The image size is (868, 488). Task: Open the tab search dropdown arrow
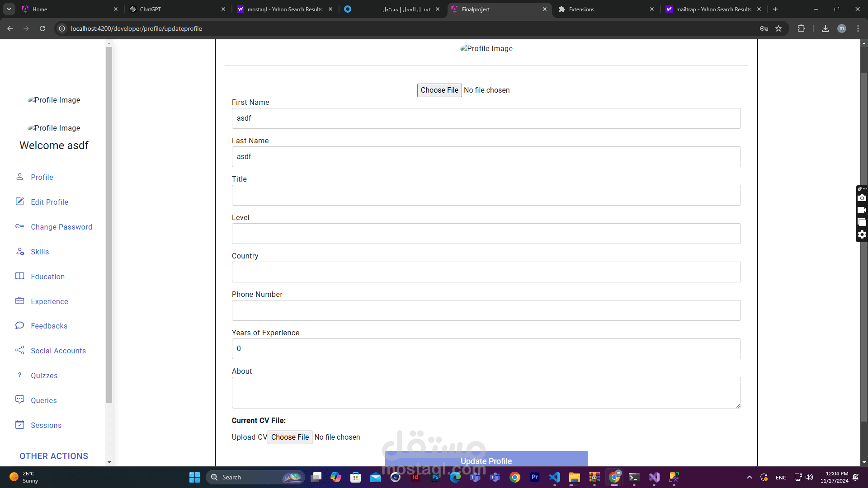[9, 9]
